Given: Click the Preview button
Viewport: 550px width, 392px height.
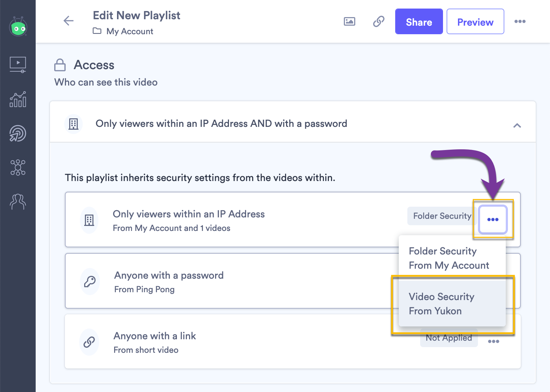Looking at the screenshot, I should coord(475,21).
